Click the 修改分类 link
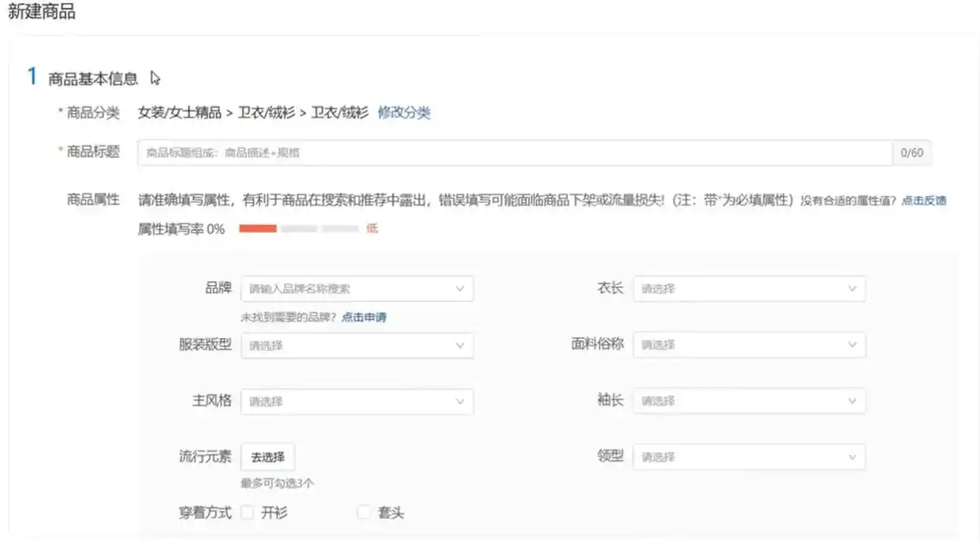980x552 pixels. coord(403,112)
